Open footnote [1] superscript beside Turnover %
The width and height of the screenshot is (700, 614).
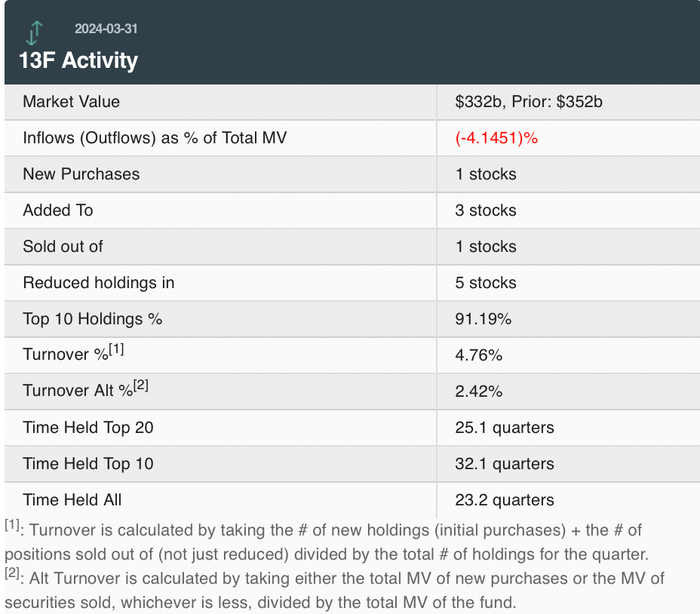117,351
